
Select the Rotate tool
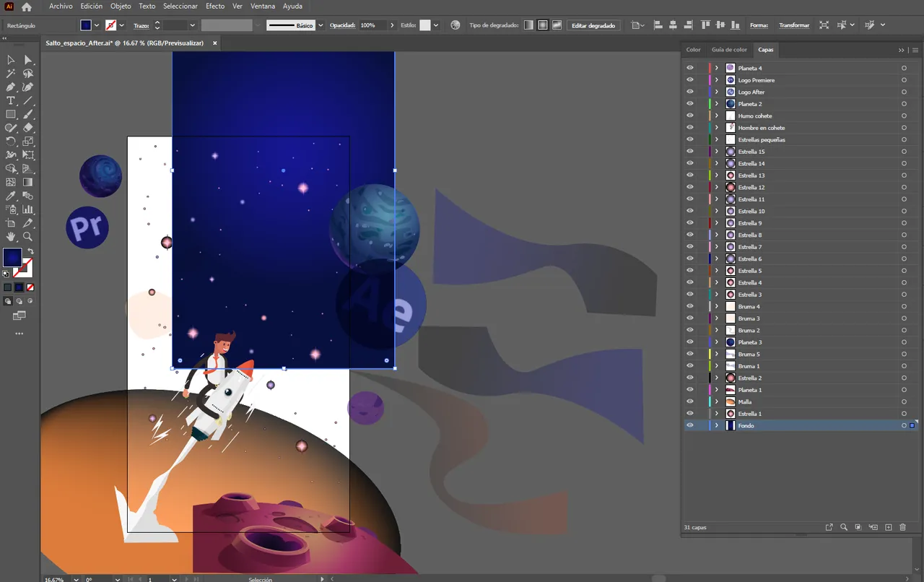(x=11, y=142)
